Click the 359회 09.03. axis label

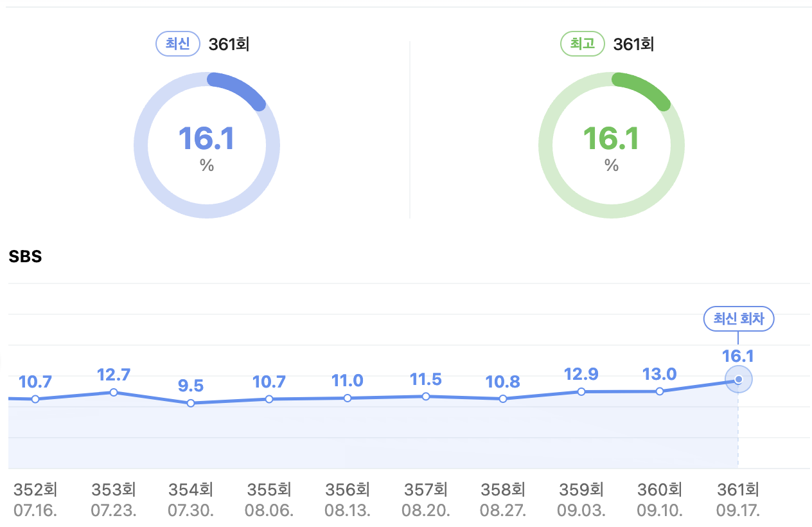tap(581, 500)
